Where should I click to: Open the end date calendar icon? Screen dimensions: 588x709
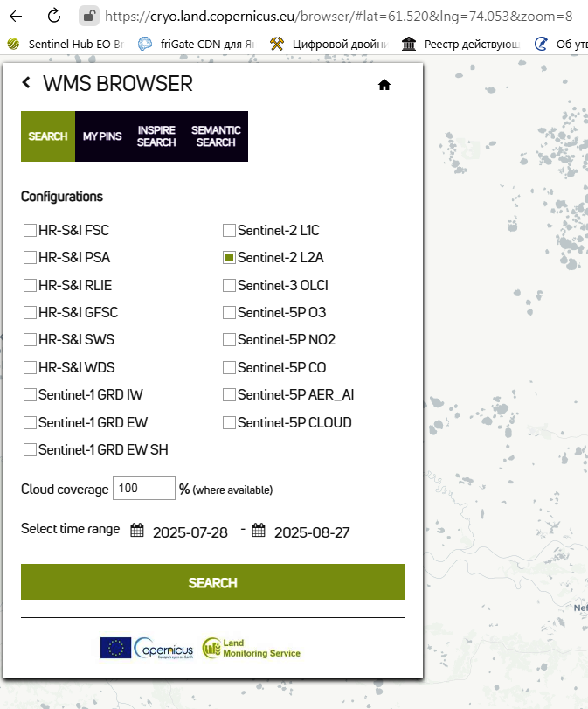pyautogui.click(x=258, y=531)
